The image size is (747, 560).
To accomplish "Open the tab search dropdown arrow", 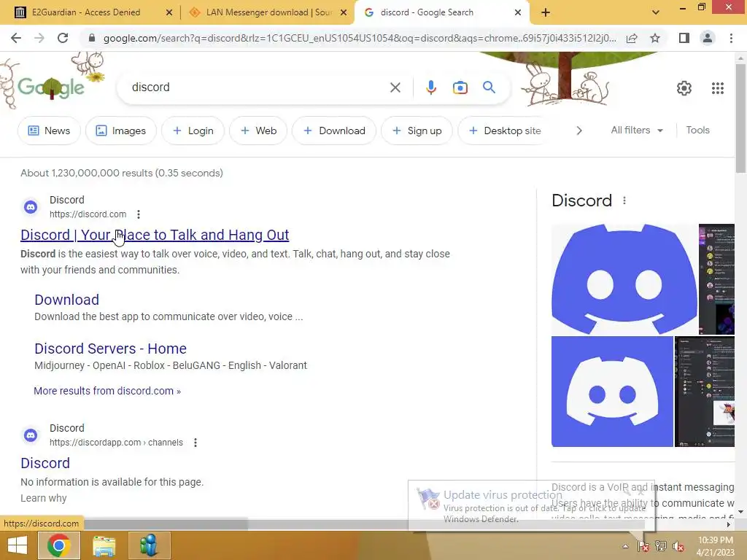I will [x=656, y=12].
